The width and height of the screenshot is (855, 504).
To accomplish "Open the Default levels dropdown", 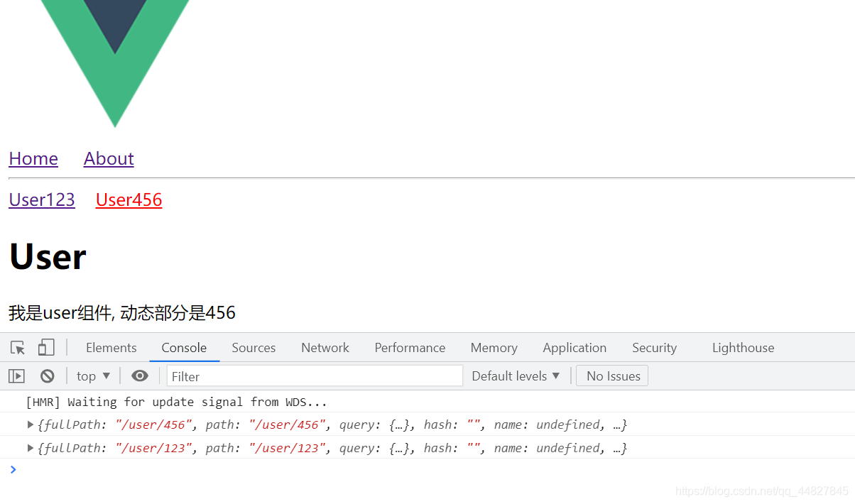I will coord(516,376).
